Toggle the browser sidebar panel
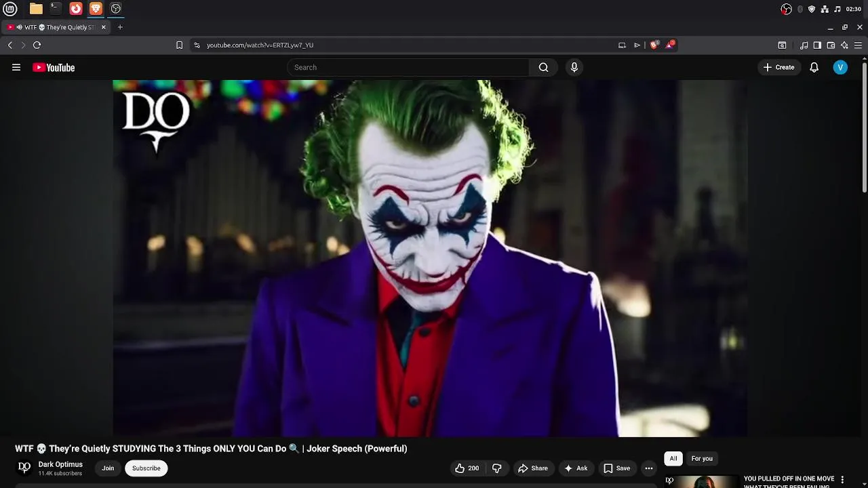Image resolution: width=868 pixels, height=488 pixels. click(x=817, y=45)
